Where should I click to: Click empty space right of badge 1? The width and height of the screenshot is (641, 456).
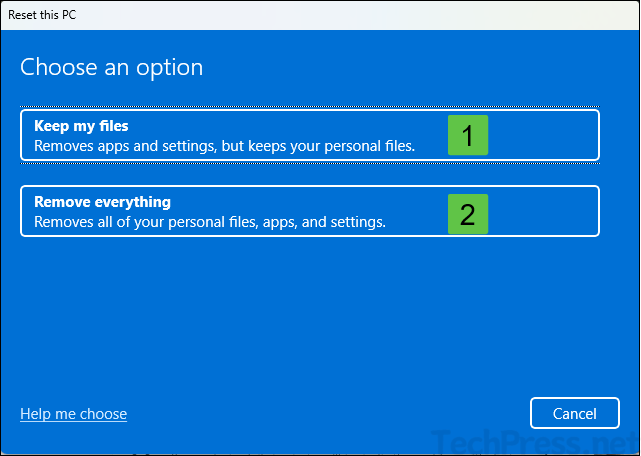point(545,135)
